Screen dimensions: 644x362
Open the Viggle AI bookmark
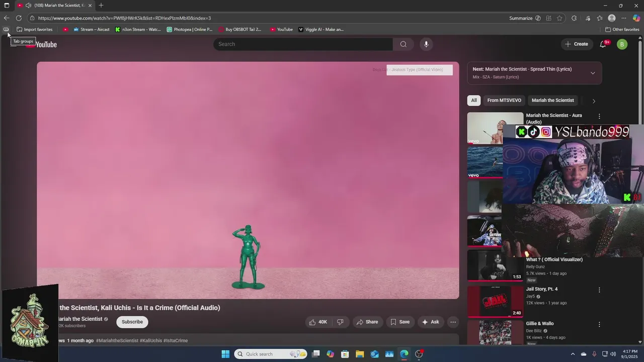pos(321,29)
